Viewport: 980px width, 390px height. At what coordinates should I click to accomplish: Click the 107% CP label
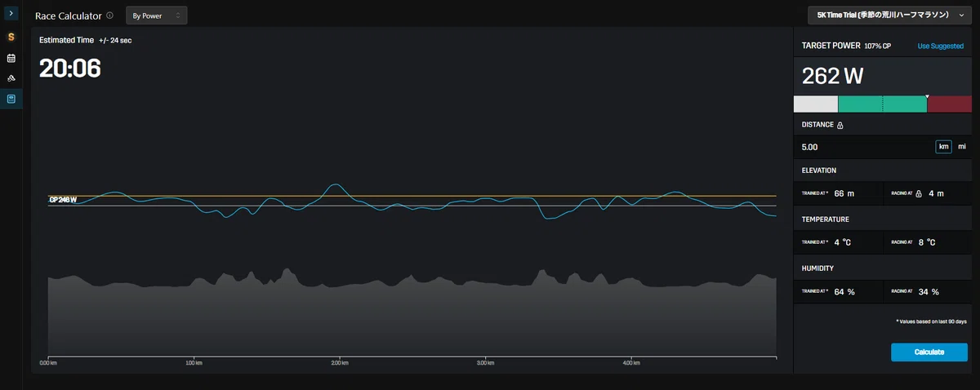[x=878, y=47]
